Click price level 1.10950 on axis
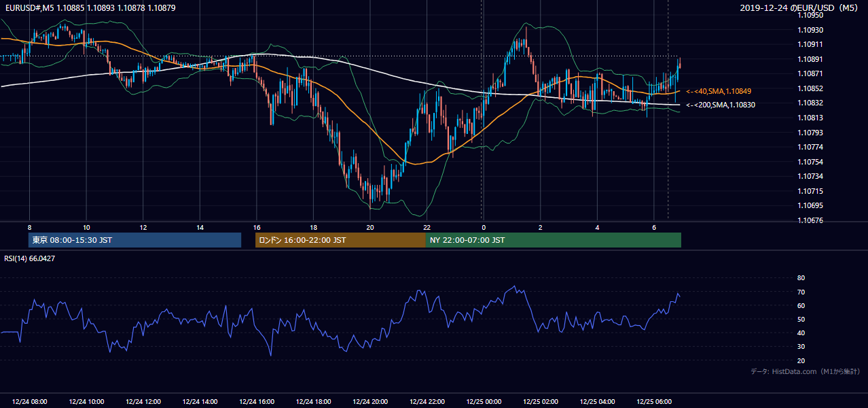The image size is (868, 408). point(810,15)
